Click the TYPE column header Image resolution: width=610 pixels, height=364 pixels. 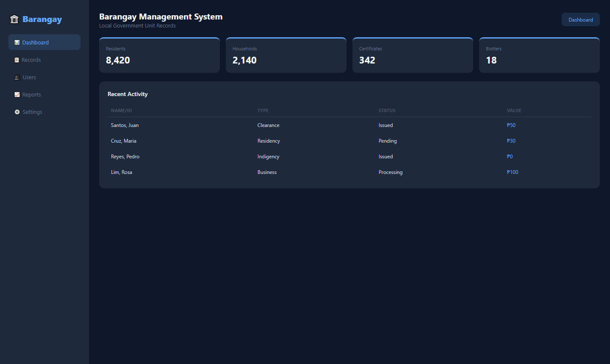point(263,110)
